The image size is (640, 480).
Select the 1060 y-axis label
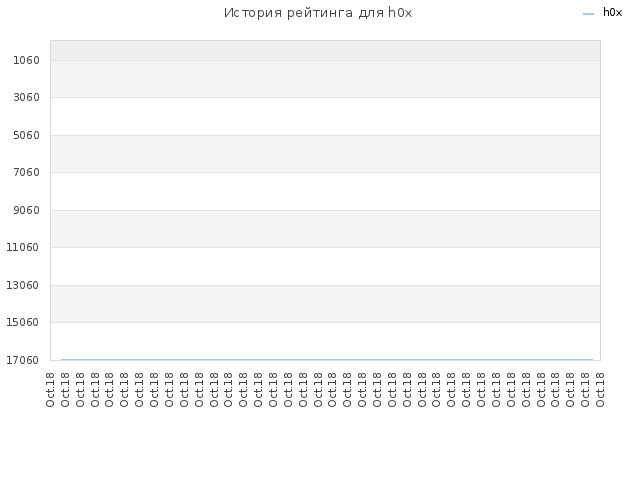[x=26, y=60]
